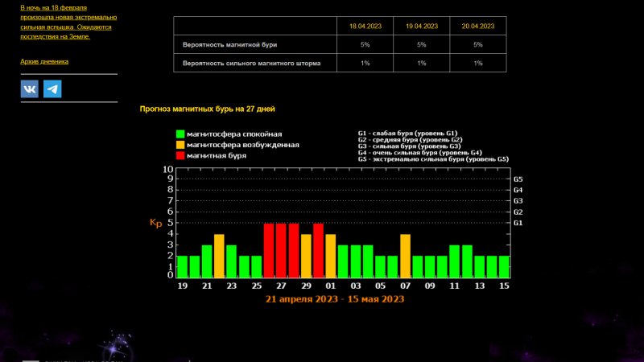This screenshot has height=362, width=644.
Task: Click the yellow bar for day 29
Action: tap(306, 256)
